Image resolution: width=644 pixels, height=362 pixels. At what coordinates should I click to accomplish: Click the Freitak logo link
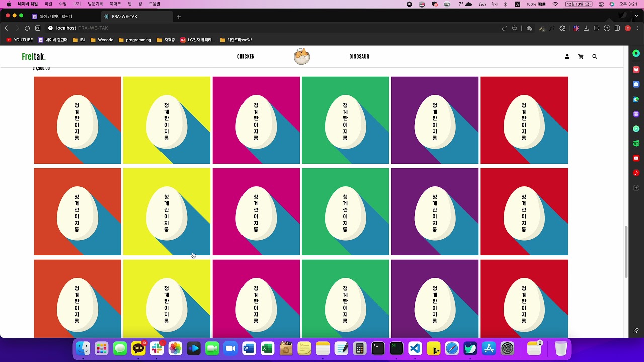point(33,57)
